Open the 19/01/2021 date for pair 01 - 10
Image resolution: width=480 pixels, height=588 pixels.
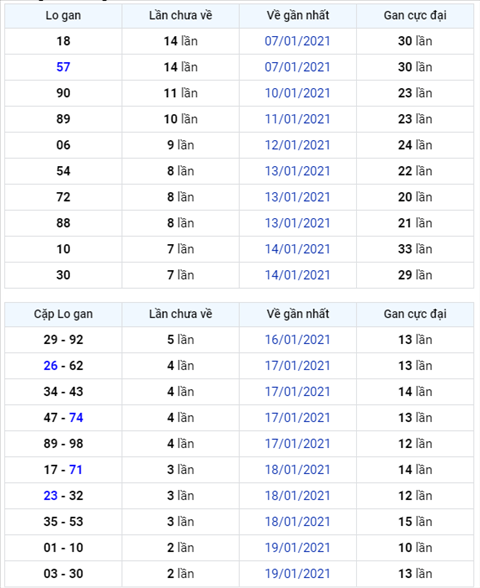pos(297,548)
